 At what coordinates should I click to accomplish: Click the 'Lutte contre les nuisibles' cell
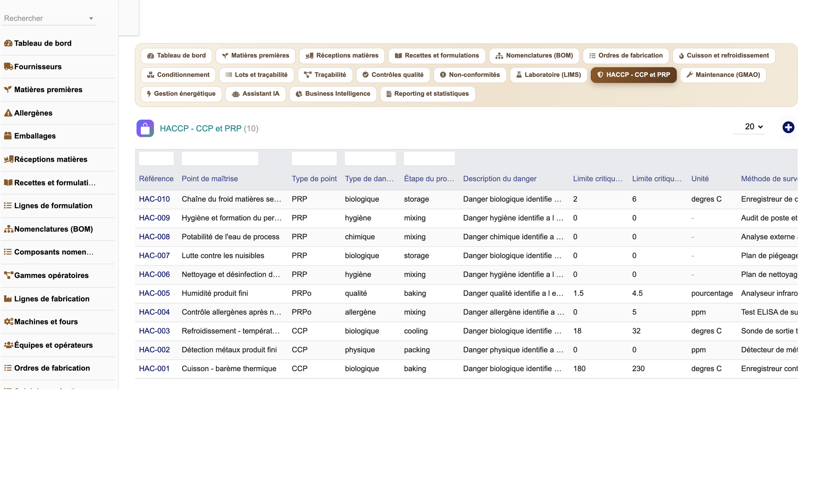point(223,256)
